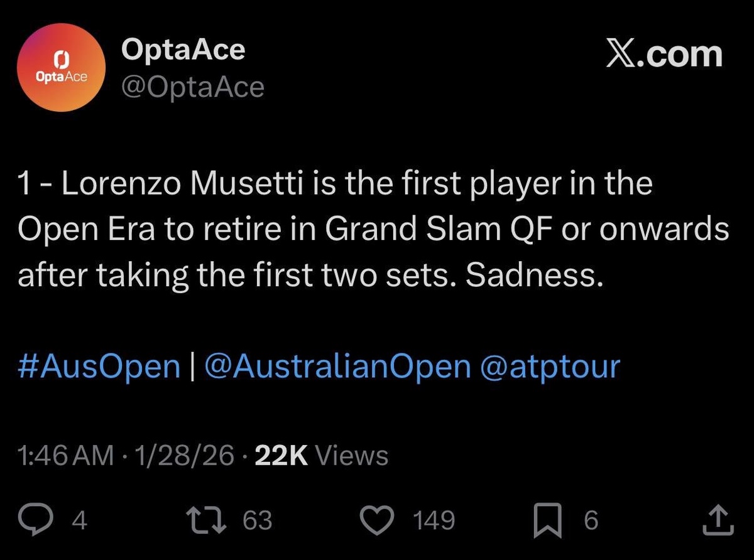View the 22K Views count
Screen dimensions: 754x560
click(322, 456)
